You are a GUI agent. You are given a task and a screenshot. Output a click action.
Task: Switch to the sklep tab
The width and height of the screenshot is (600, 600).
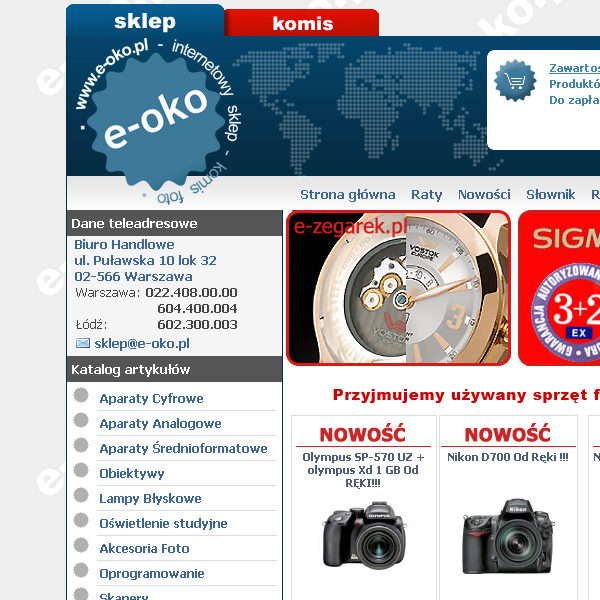click(145, 21)
